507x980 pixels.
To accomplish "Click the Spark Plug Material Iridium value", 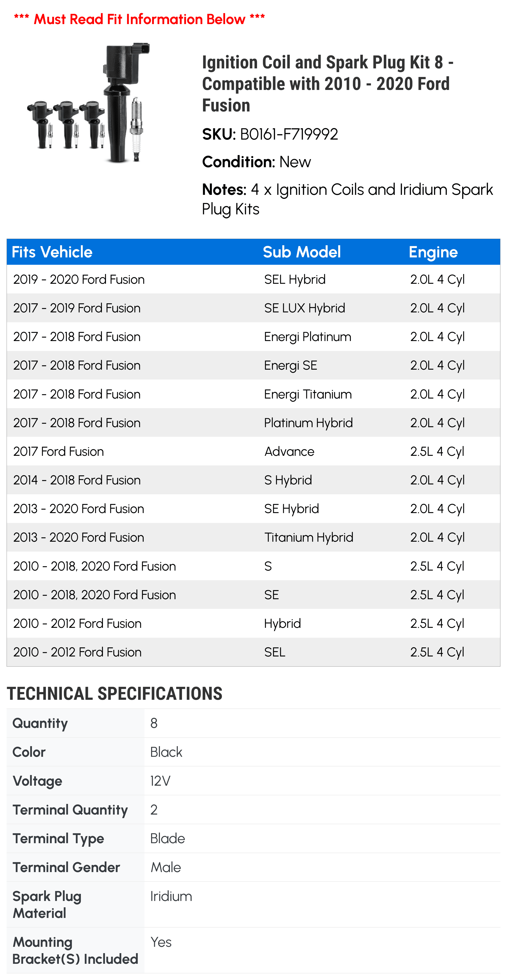I will (x=171, y=897).
